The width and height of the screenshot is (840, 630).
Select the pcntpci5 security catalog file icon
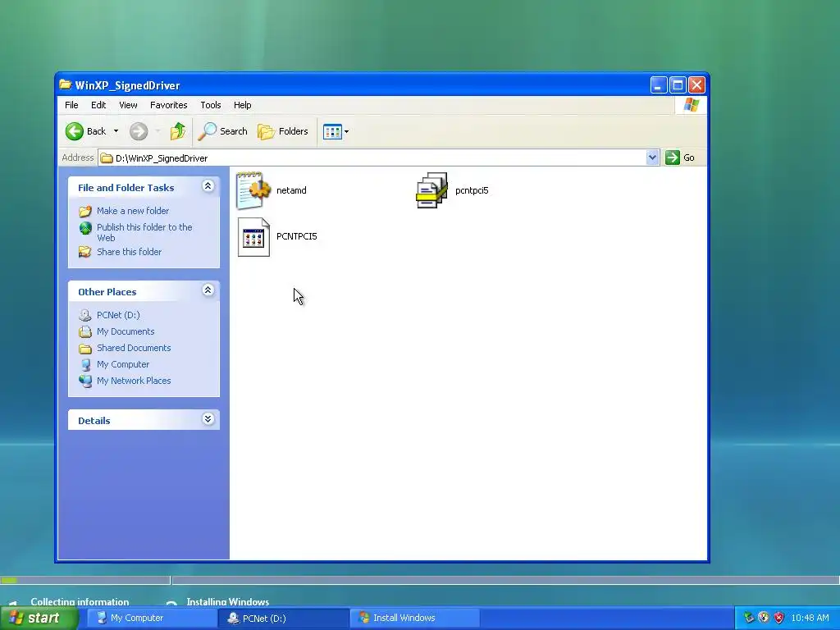[431, 190]
